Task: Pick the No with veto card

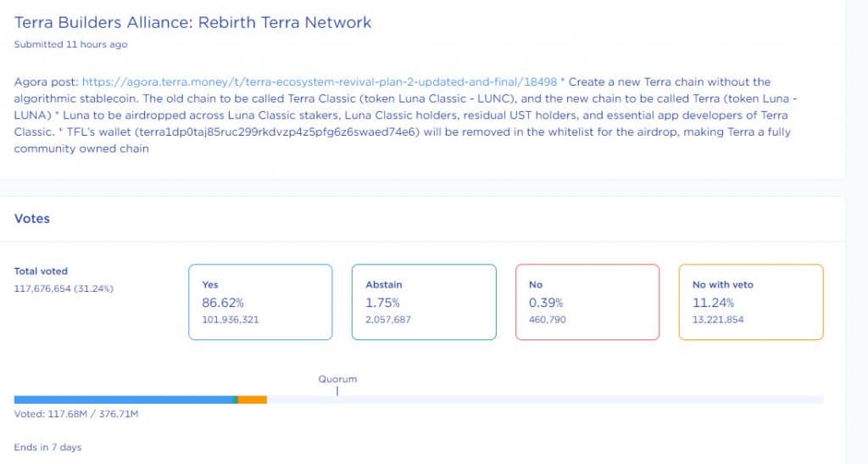Action: coord(751,302)
